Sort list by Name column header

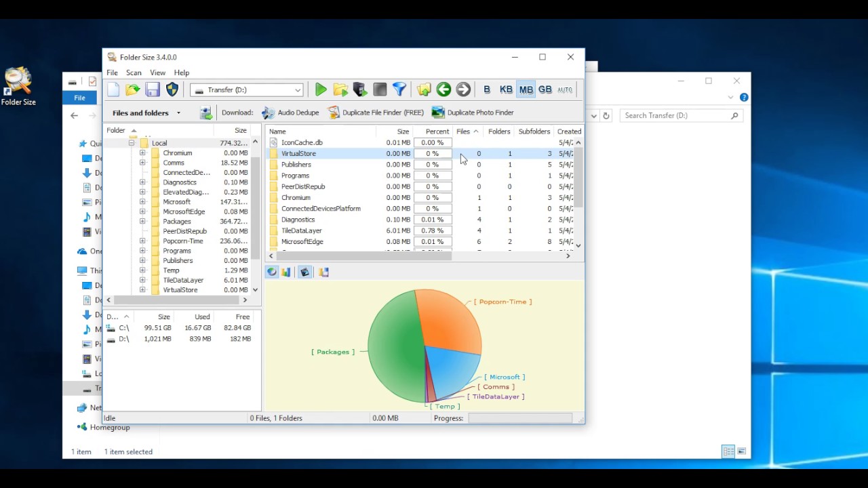coord(321,131)
